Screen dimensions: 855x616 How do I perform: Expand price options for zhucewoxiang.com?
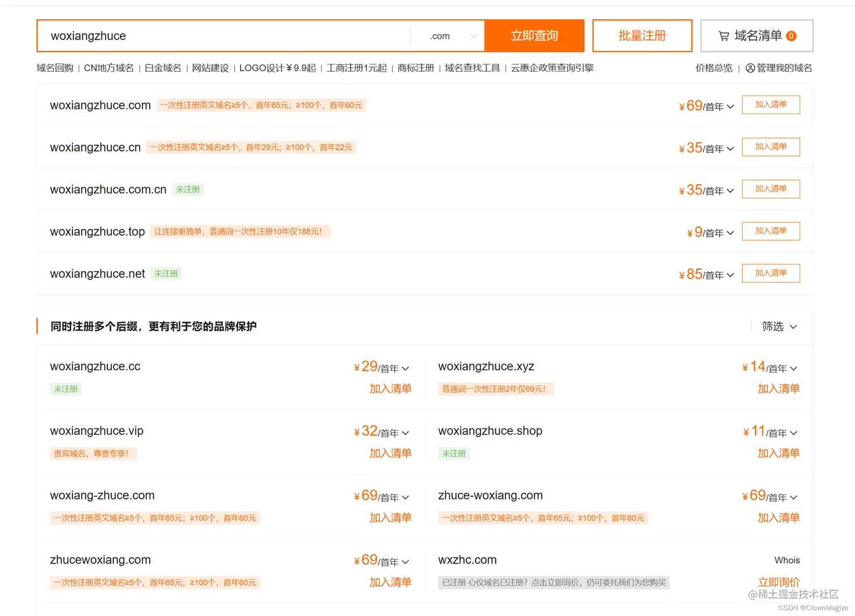(x=405, y=562)
